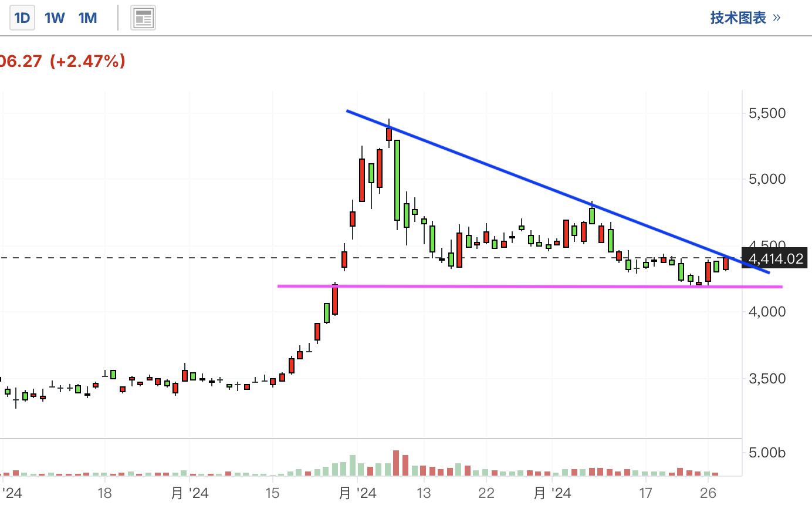Click date label 13 on time axis
Image resolution: width=812 pixels, height=512 pixels.
point(424,493)
